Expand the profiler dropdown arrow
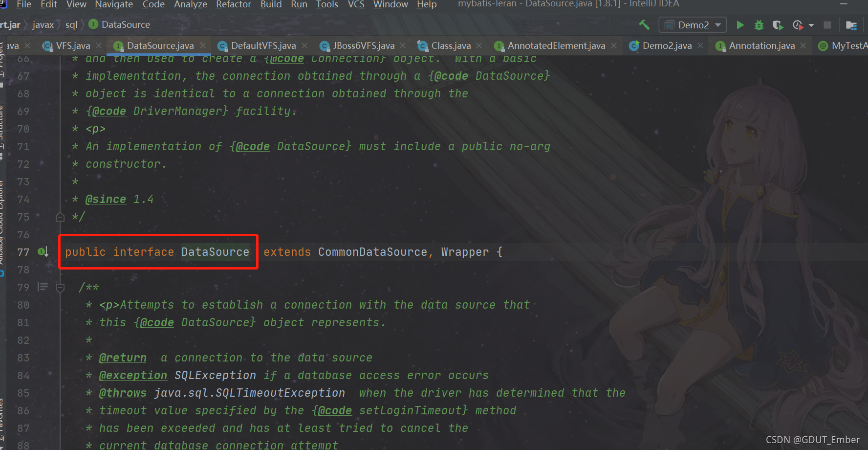868x450 pixels. (811, 25)
